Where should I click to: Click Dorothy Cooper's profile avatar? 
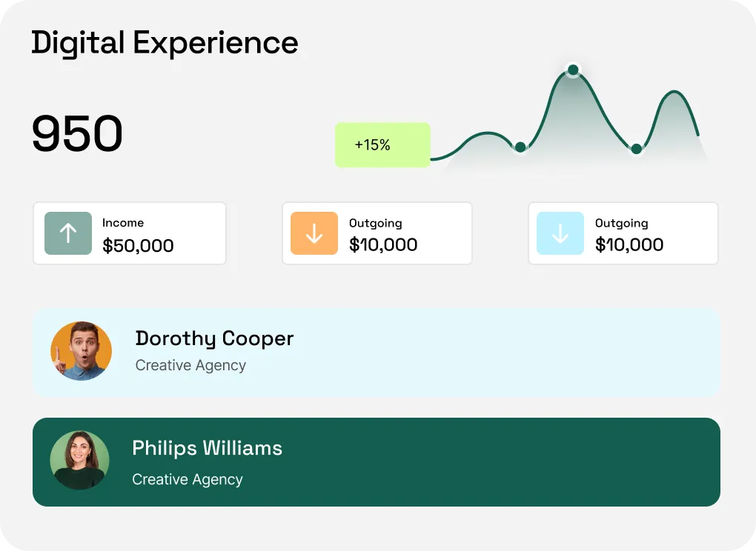(x=82, y=351)
